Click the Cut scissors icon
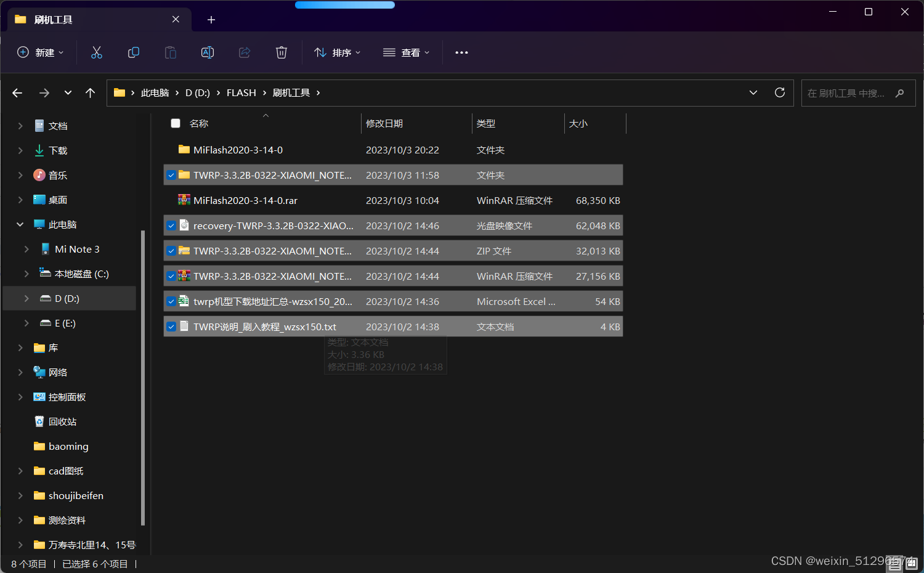 (x=97, y=52)
